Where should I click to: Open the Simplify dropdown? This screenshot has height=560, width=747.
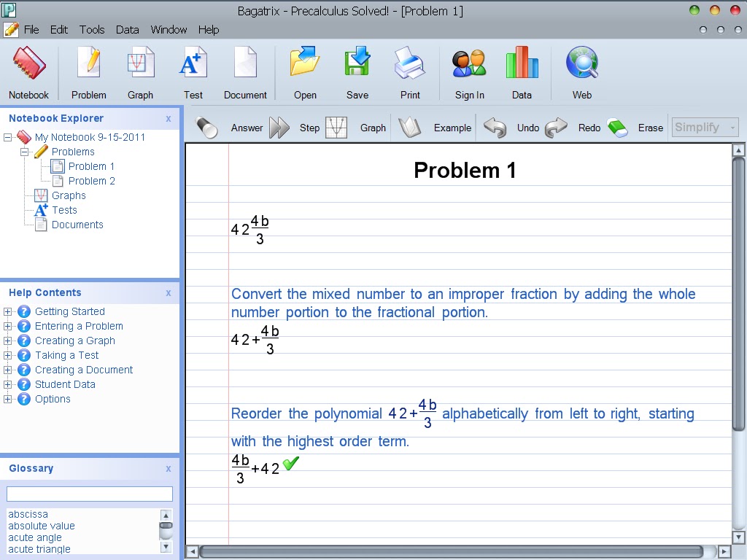pyautogui.click(x=705, y=127)
